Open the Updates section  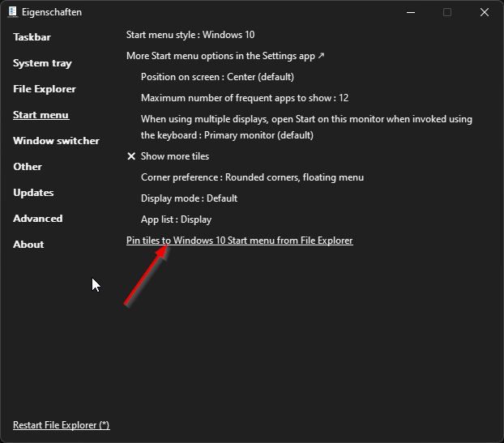(x=33, y=193)
